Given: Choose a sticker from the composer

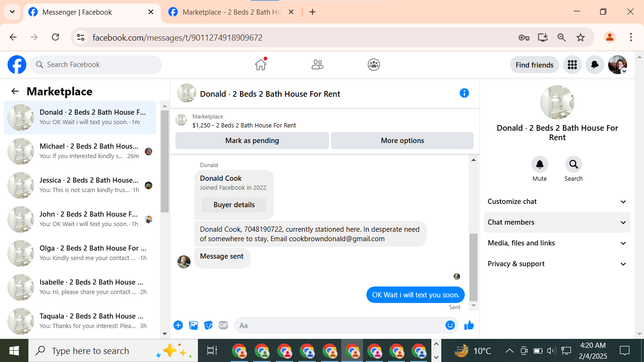Looking at the screenshot, I should [x=208, y=325].
